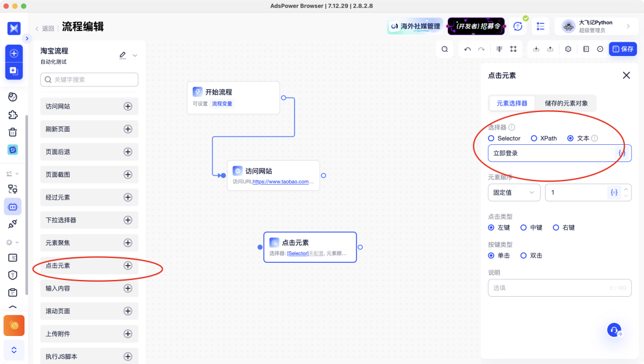
Task: Click the pencil icon to rename 淘宝流程
Action: (122, 55)
